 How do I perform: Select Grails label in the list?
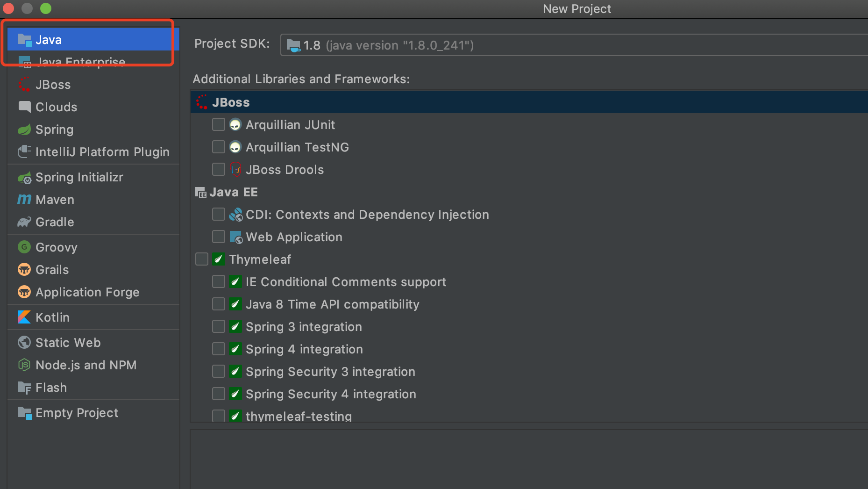(x=52, y=270)
